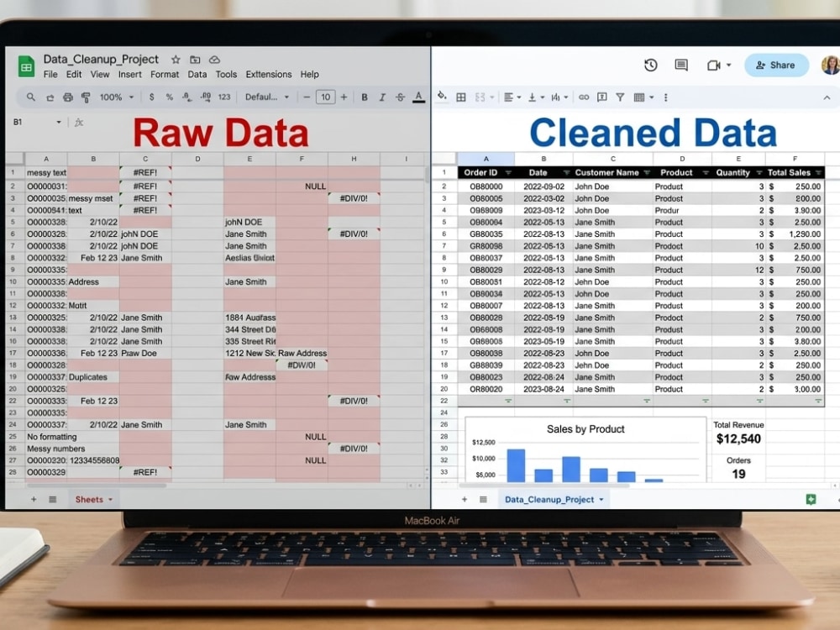Open version history clock icon
Screen dimensions: 840x630
[650, 66]
